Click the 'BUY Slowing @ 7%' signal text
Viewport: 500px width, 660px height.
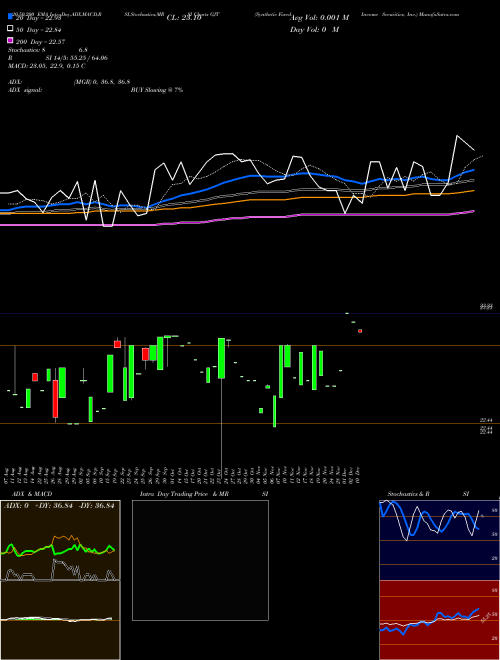[157, 90]
